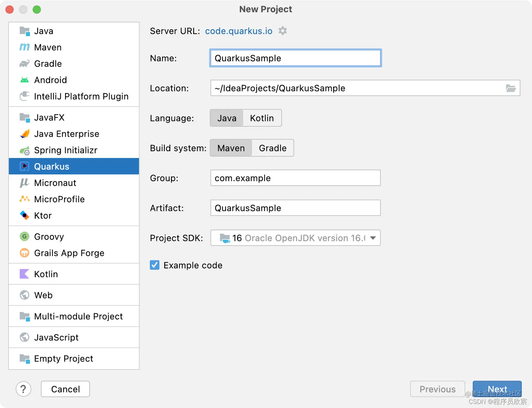
Task: Select Multi-module Project in the list
Action: [x=78, y=317]
